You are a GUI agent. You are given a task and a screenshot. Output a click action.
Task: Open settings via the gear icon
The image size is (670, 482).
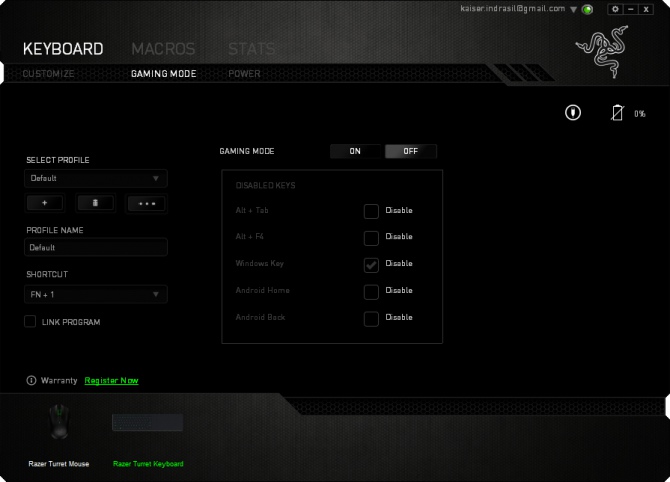[x=615, y=9]
